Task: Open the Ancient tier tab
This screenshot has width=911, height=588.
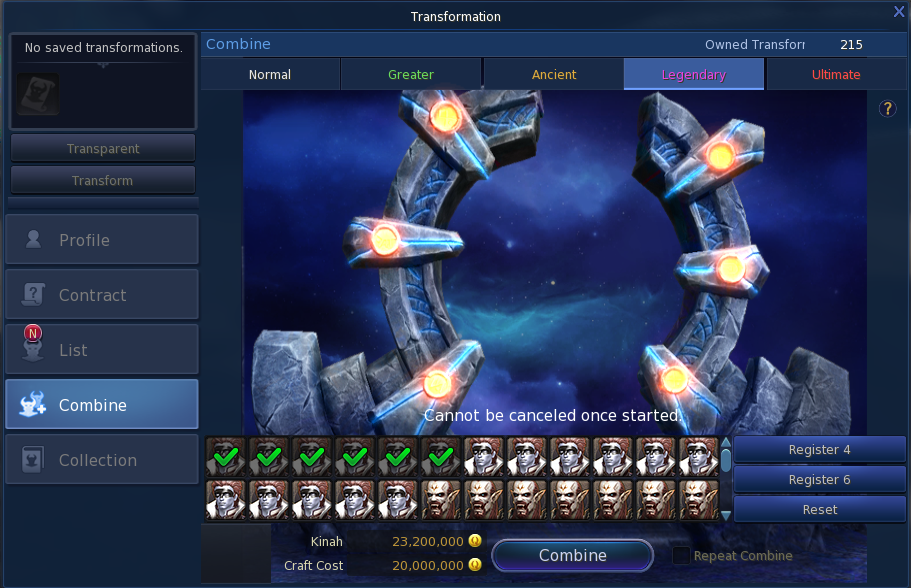Action: (x=553, y=74)
